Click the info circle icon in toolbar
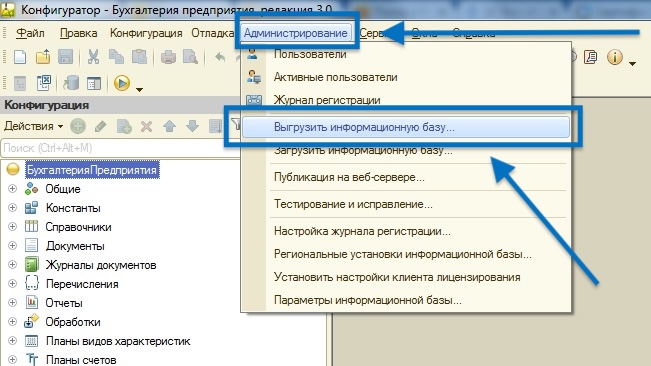The image size is (651, 366). point(614,57)
